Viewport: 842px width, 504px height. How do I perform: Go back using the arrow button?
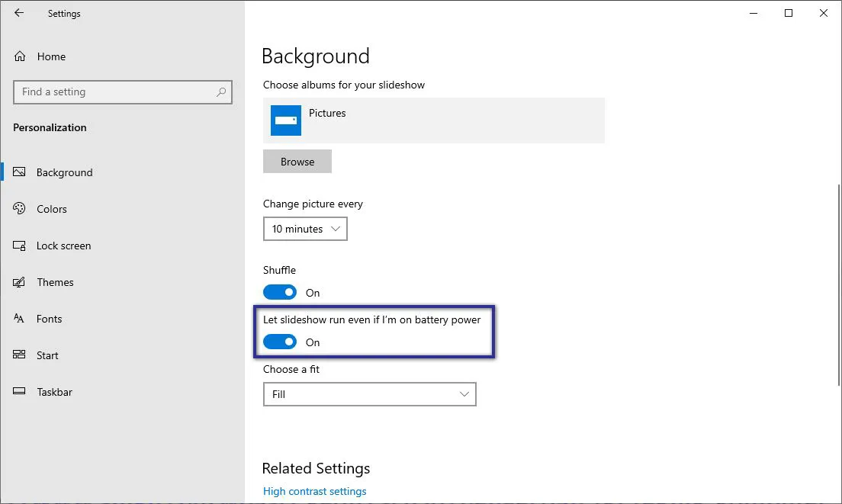tap(18, 13)
